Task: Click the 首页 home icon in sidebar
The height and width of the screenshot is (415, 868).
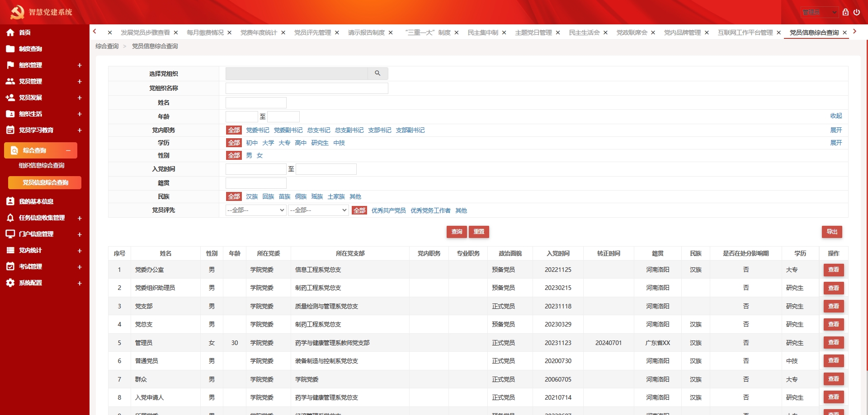Action: coord(10,33)
